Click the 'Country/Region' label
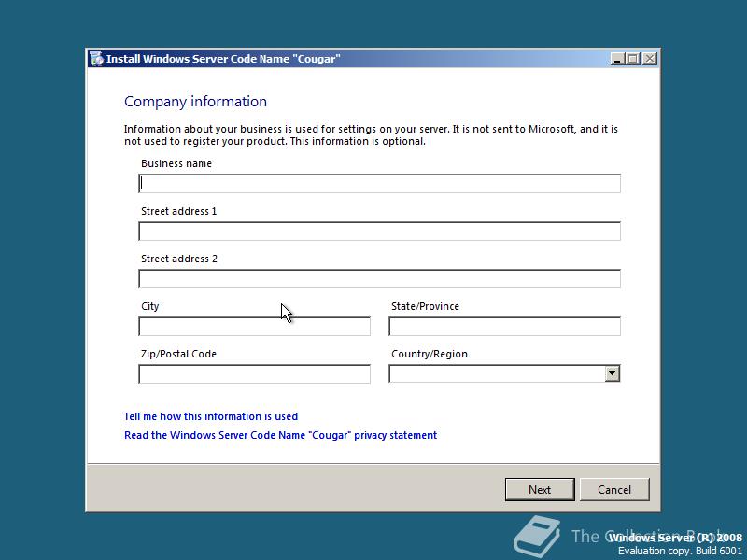Viewport: 747px width, 560px height. click(430, 354)
